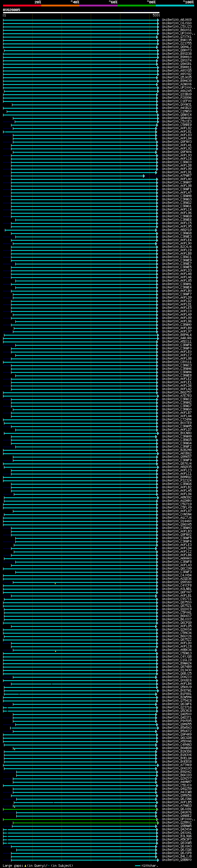Select the UniRef100_Q33BU9 label
Image resolution: width=197 pixels, height=868 pixels.
pos(177,94)
